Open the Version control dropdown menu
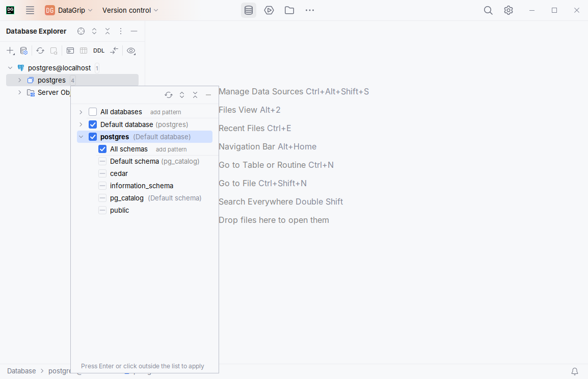Viewport: 588px width, 379px height. tap(130, 10)
